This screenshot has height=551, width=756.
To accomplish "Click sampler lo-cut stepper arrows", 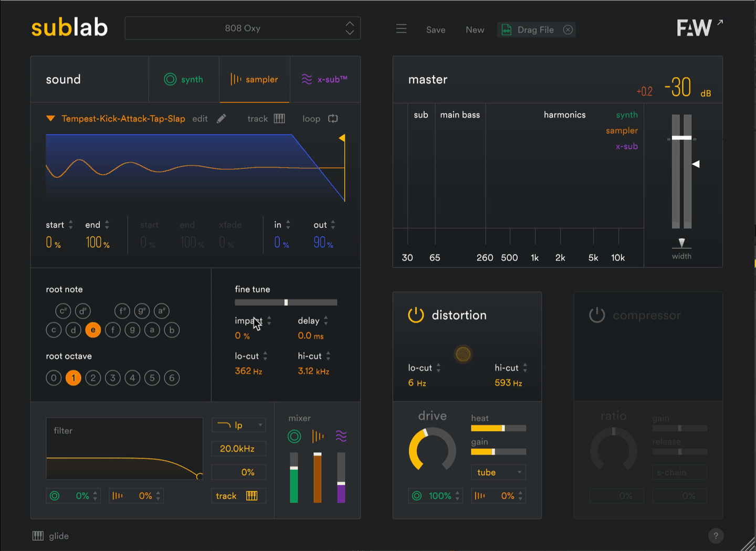I will (265, 356).
